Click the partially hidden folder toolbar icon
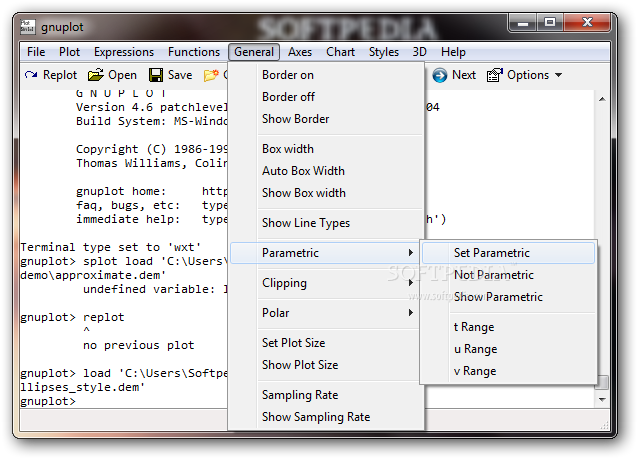This screenshot has height=459, width=638. pyautogui.click(x=211, y=75)
